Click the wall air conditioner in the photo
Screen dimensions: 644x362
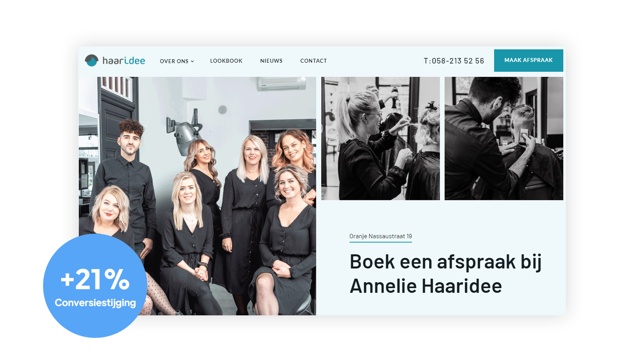click(x=282, y=83)
